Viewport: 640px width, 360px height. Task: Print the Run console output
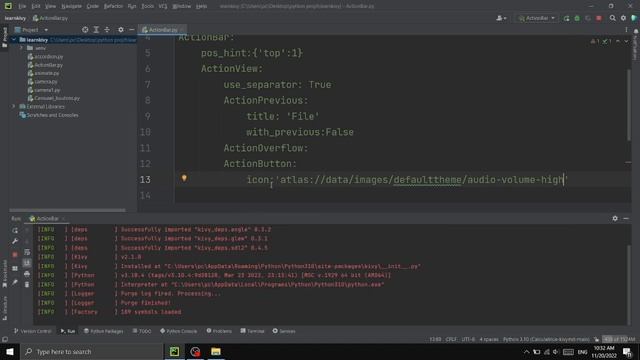click(27, 274)
